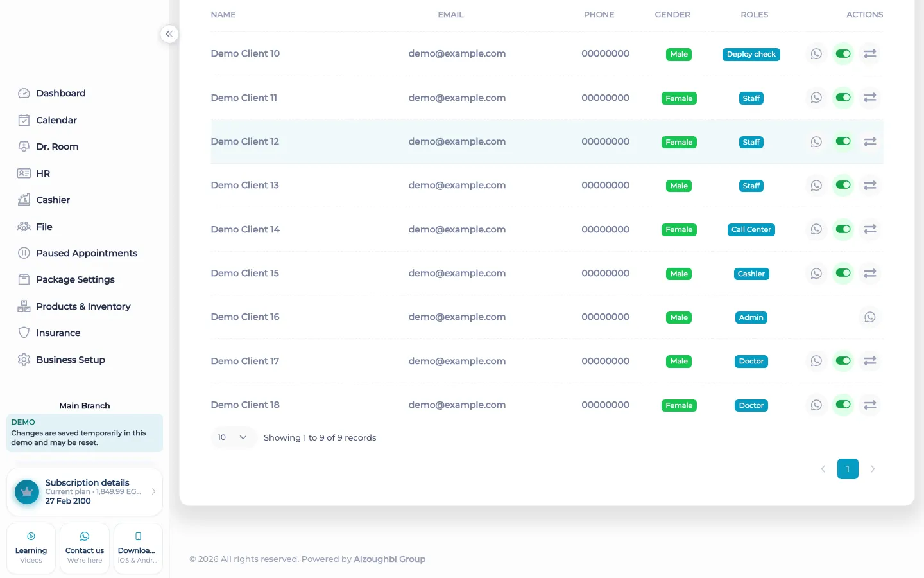This screenshot has width=924, height=578.
Task: Open WhatsApp chat for Demo Client 14
Action: tap(816, 229)
